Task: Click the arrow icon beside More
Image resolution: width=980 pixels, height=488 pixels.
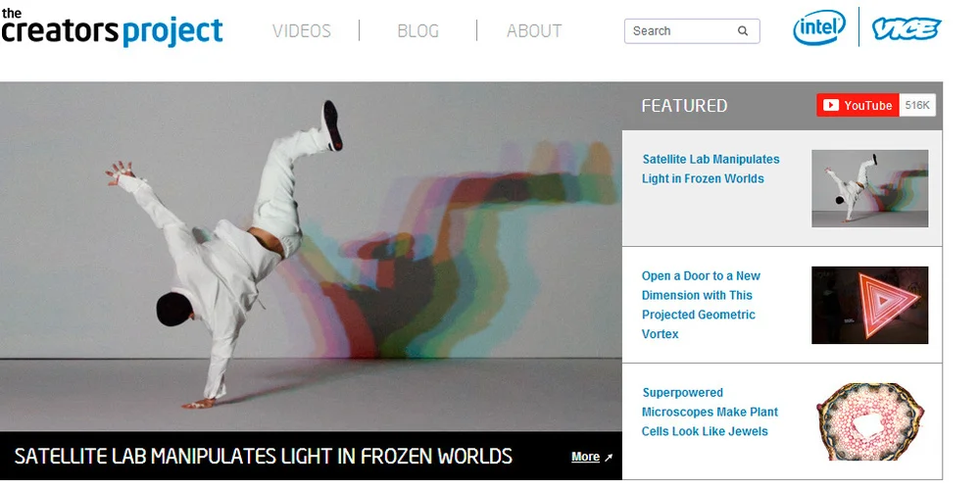Action: [609, 458]
